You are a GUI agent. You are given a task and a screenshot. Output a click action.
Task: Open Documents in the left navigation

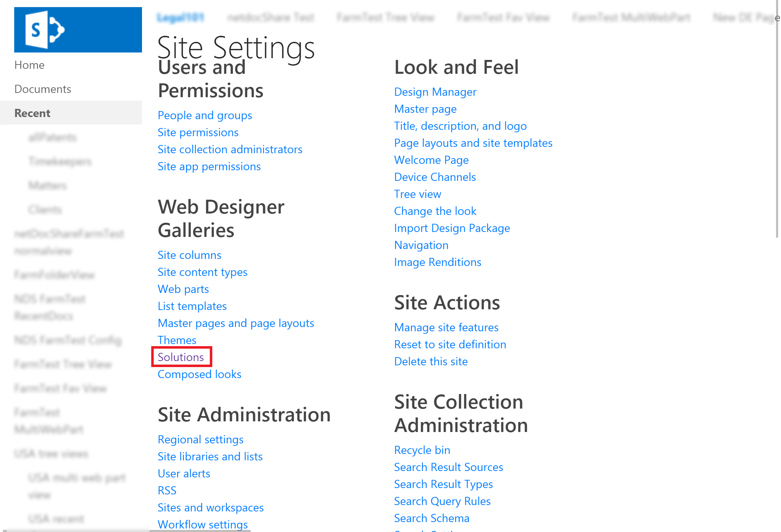[x=43, y=89]
